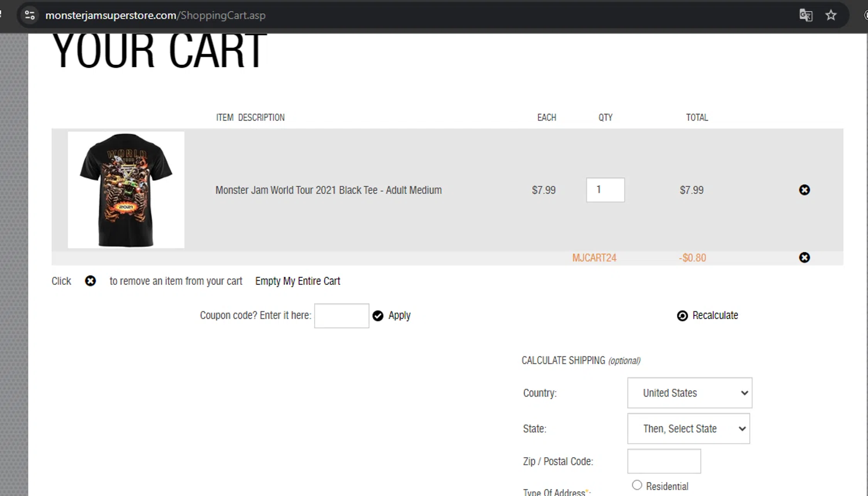
Task: Open site information icon in address bar
Action: (x=30, y=15)
